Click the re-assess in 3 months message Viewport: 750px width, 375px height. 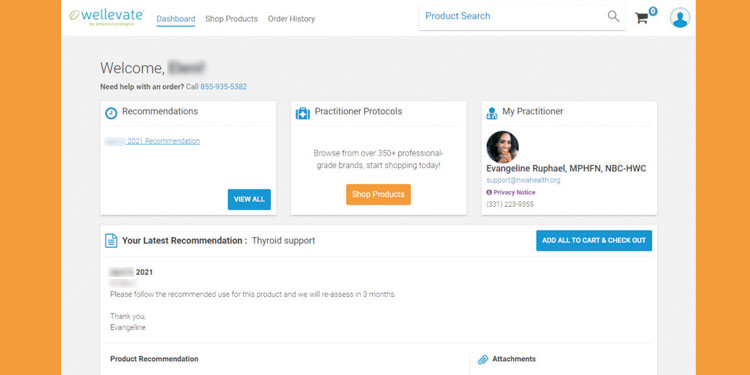tap(253, 294)
